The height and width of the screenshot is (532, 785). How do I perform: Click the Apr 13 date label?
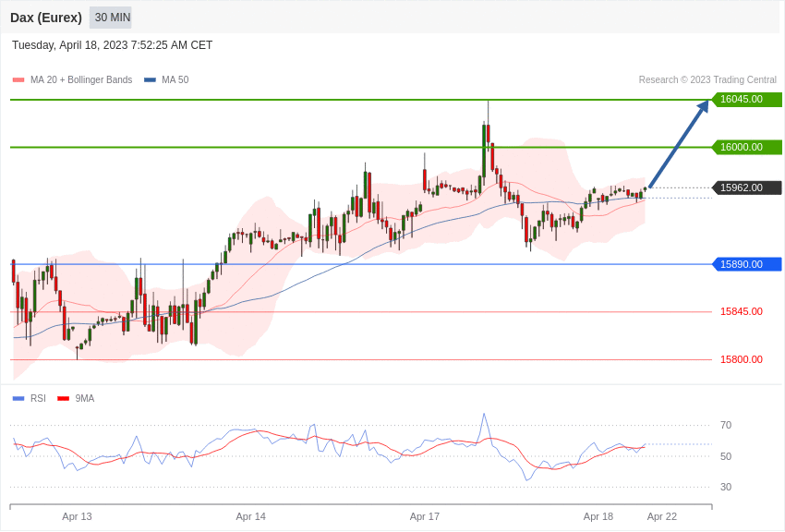coord(77,516)
